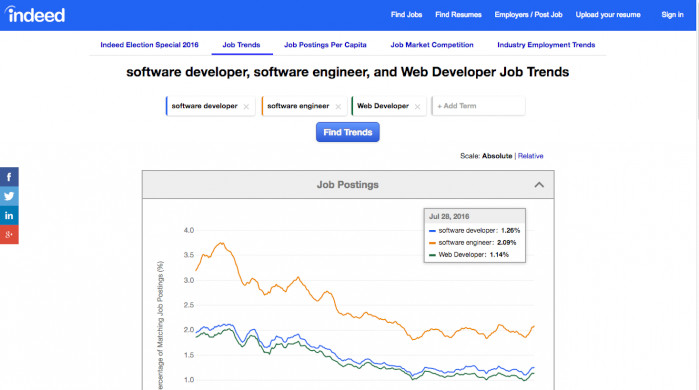699x390 pixels.
Task: Click the Indeed logo
Action: [35, 15]
